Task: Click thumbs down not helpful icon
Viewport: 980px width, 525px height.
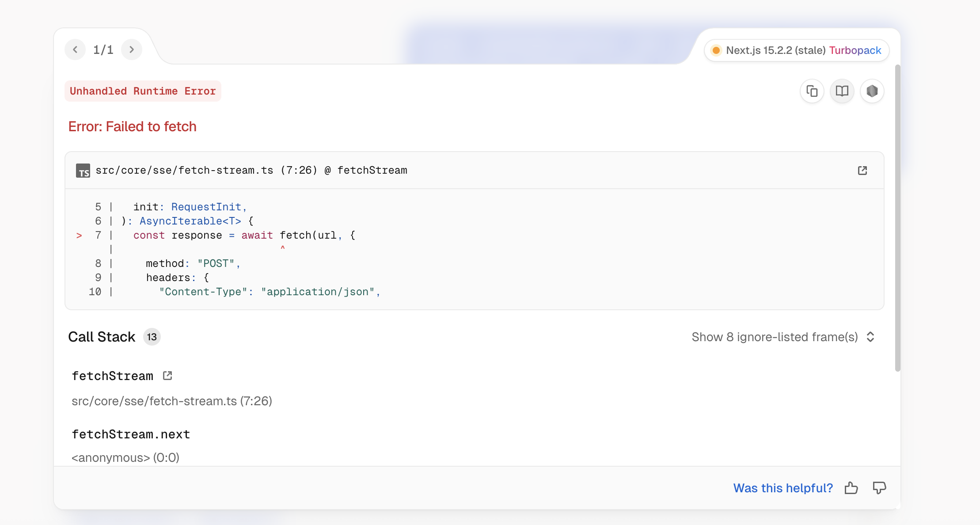Action: tap(879, 488)
